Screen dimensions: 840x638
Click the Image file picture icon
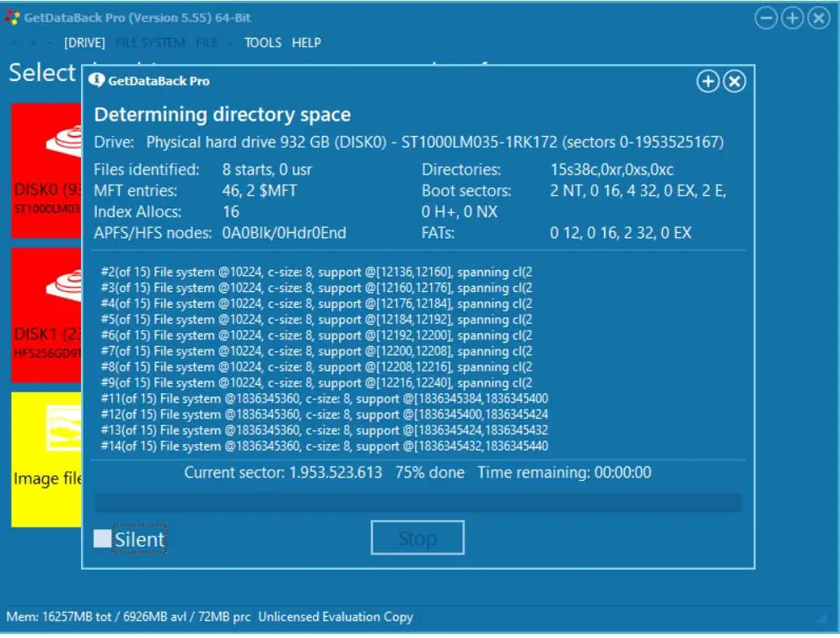tap(64, 429)
